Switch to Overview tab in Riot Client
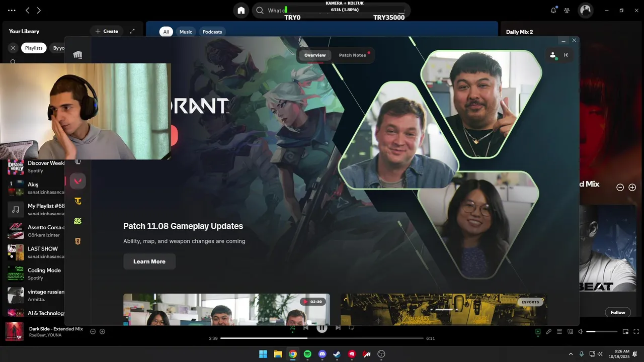Viewport: 644px width, 362px height. point(315,55)
